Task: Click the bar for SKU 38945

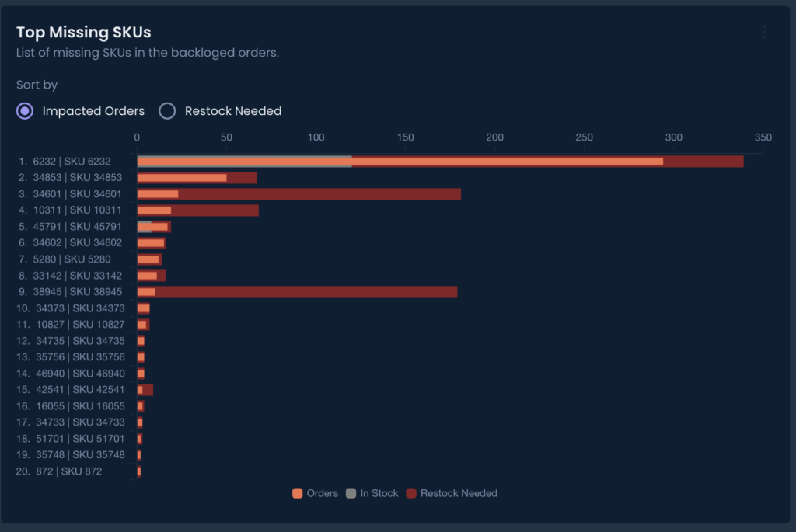Action: (x=297, y=292)
